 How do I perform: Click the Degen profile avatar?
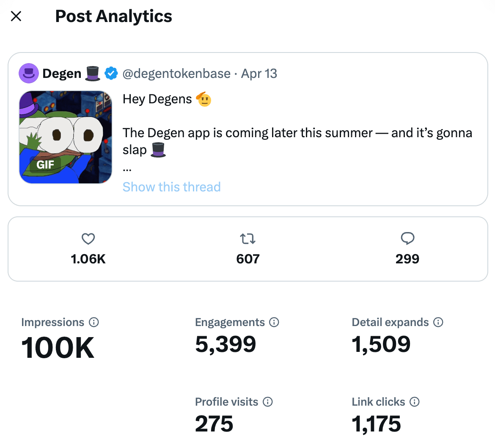(x=29, y=74)
